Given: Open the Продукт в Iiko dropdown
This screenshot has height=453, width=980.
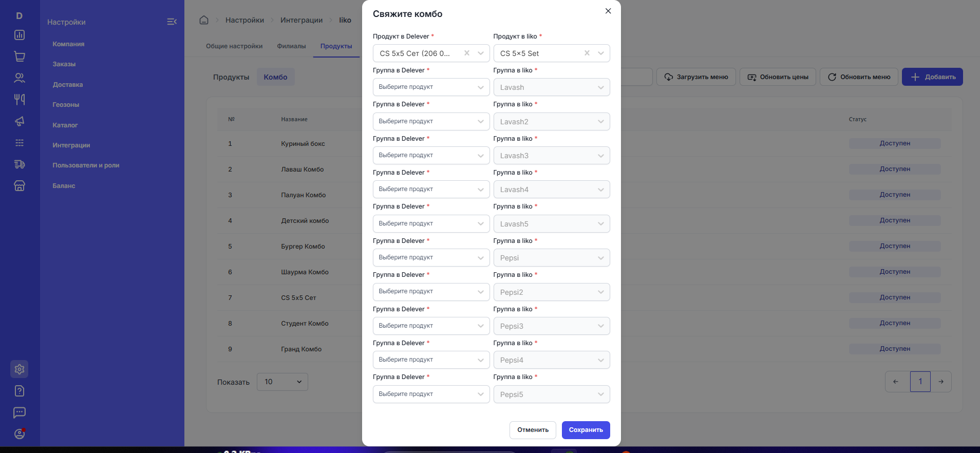Looking at the screenshot, I should (x=600, y=53).
